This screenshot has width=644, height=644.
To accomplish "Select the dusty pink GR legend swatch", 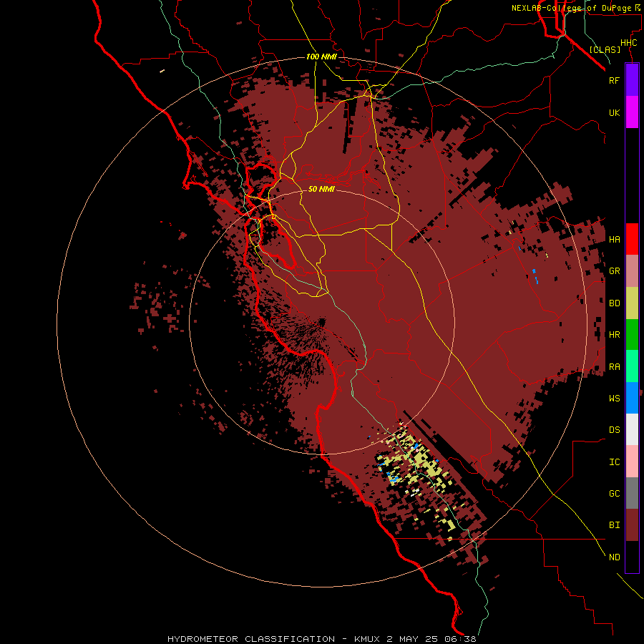I will [x=632, y=271].
